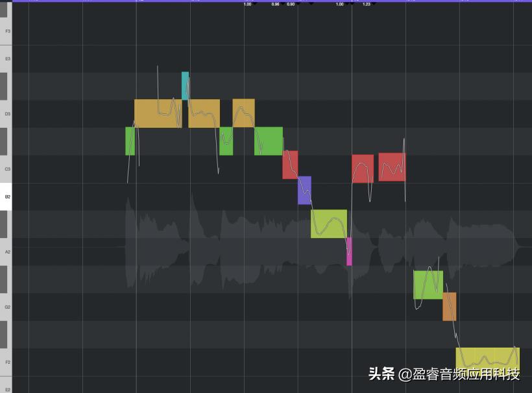Select the yellow F2 note segment
Viewport: 532px width, 393px height.
pos(487,361)
